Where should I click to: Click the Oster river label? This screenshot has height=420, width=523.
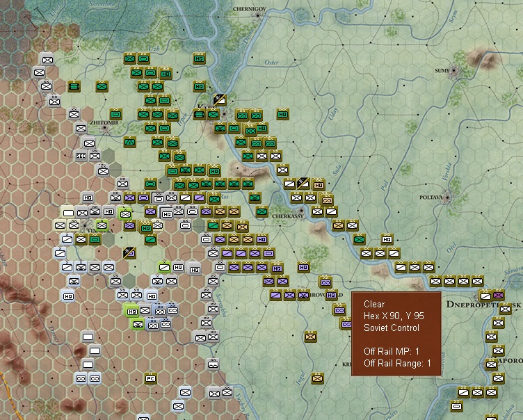point(271,63)
